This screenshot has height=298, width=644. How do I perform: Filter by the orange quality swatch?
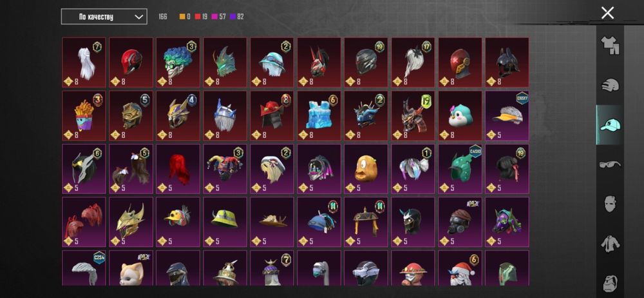[x=185, y=17]
